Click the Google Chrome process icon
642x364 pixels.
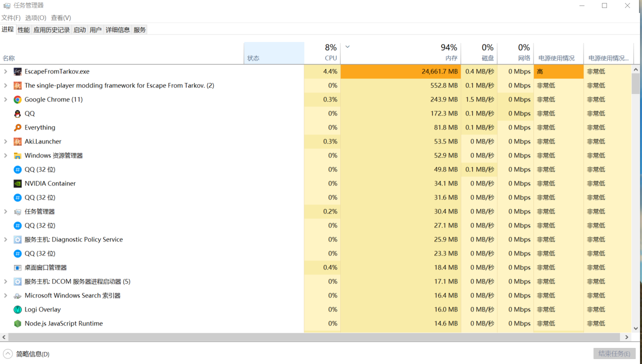18,99
